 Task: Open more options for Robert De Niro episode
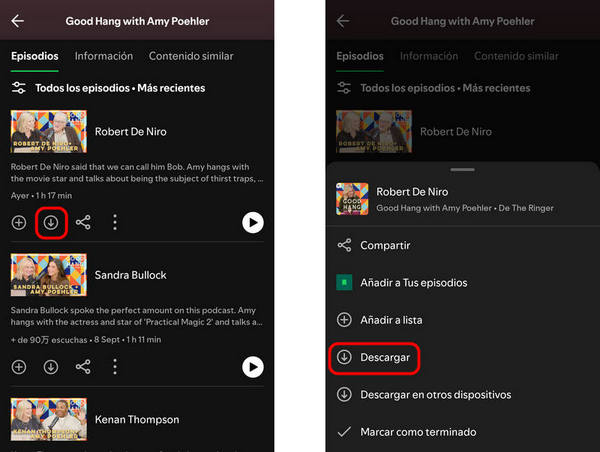tap(115, 222)
